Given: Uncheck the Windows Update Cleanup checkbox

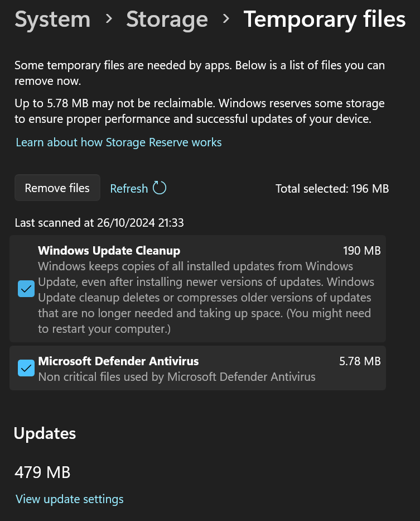Looking at the screenshot, I should coord(26,289).
